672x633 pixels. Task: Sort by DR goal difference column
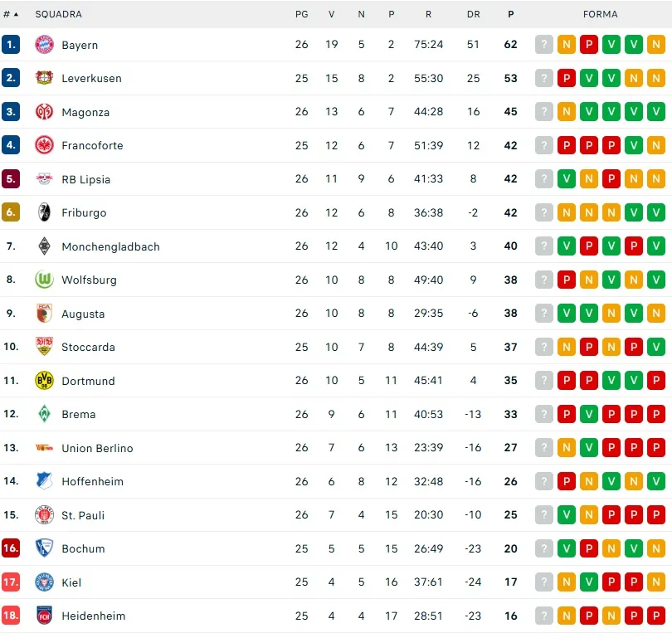coord(473,14)
